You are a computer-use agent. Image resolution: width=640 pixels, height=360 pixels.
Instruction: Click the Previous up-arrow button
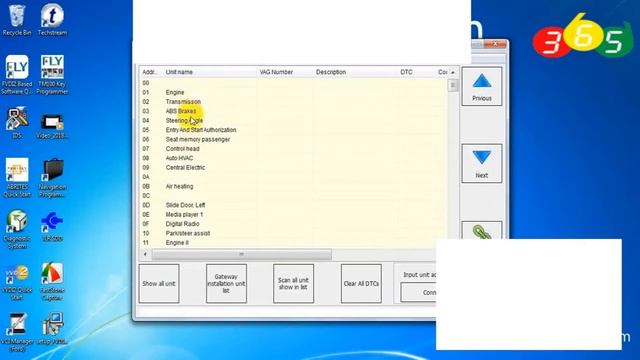[482, 87]
